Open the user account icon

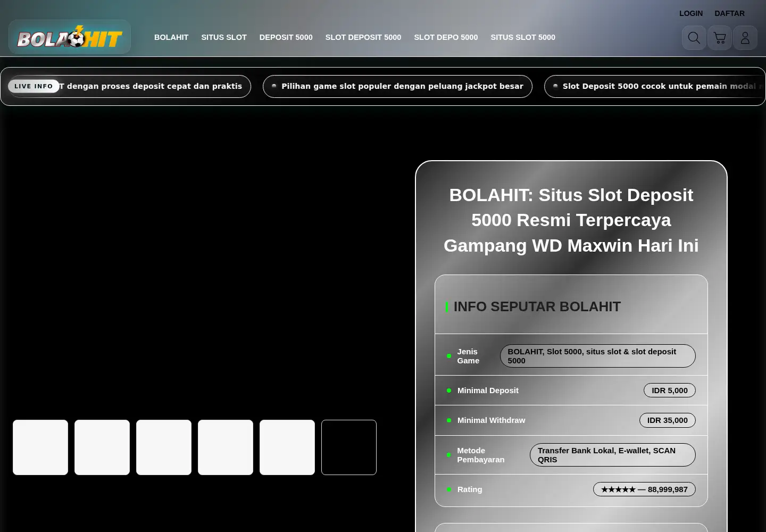[x=745, y=38]
